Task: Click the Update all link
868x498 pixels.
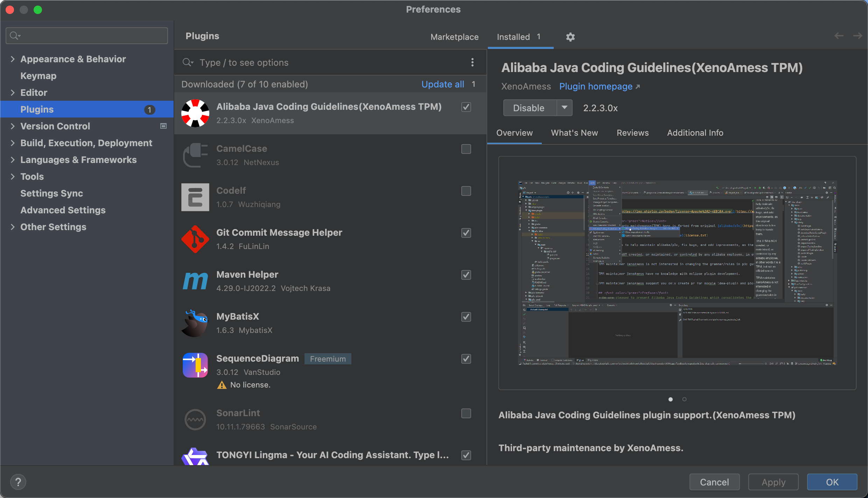Action: click(x=442, y=84)
